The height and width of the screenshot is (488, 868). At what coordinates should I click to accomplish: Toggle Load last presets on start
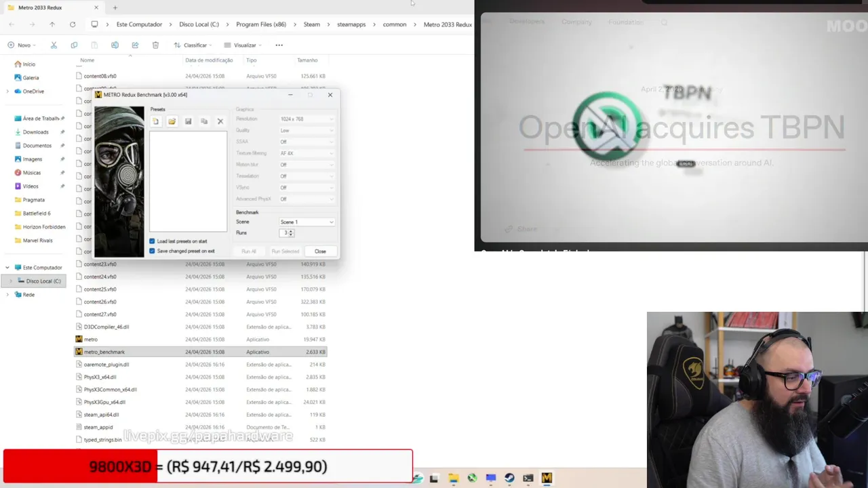[x=152, y=241]
